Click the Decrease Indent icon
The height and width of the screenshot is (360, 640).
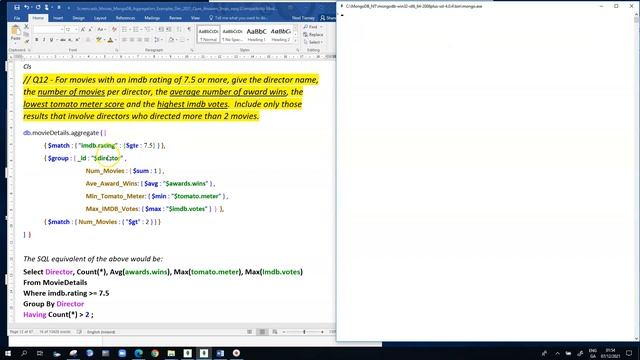pos(161,29)
